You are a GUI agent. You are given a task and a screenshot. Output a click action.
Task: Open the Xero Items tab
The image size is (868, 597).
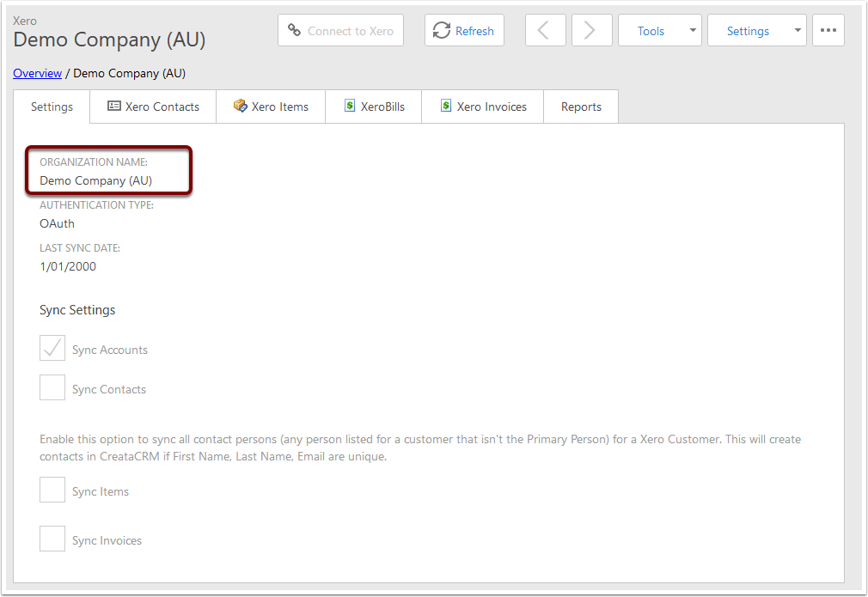pos(272,107)
